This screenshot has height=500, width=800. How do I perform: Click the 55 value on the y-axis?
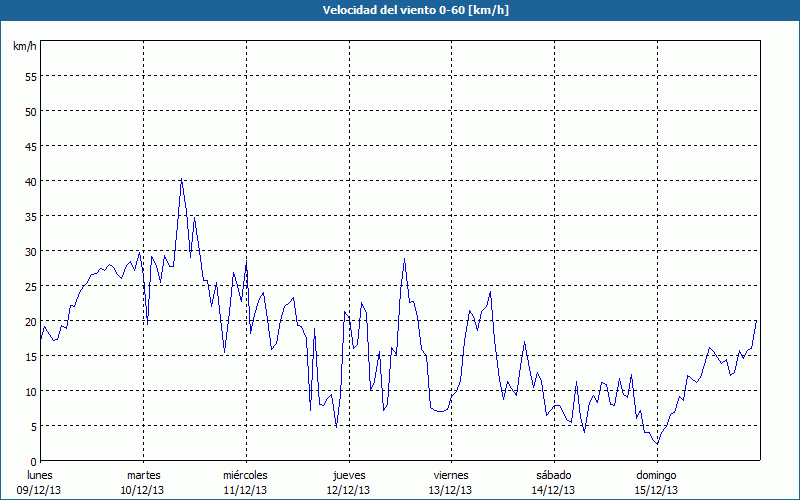[x=30, y=76]
